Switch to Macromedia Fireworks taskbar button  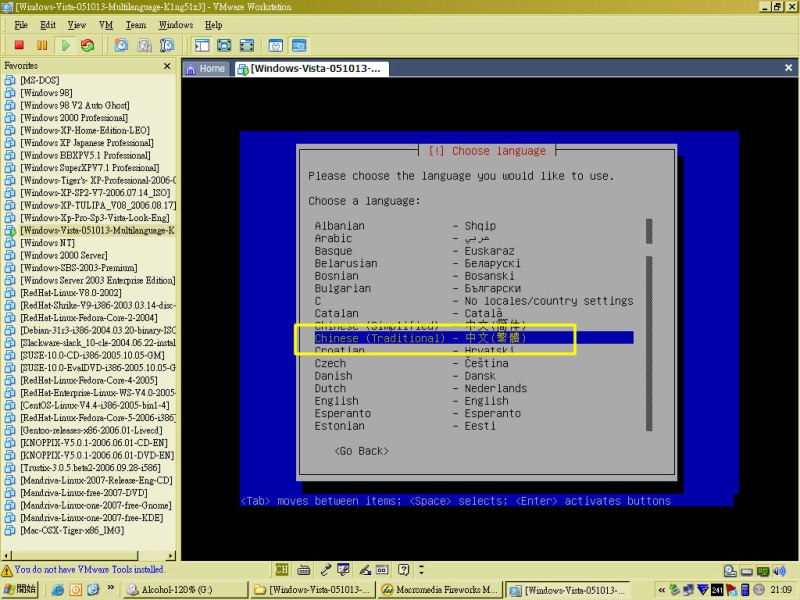(x=440, y=589)
